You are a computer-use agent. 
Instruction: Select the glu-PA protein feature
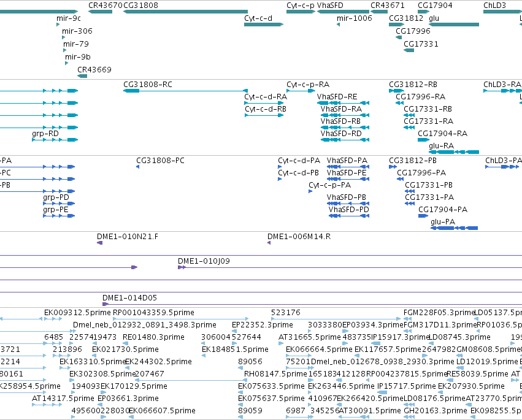click(x=454, y=228)
